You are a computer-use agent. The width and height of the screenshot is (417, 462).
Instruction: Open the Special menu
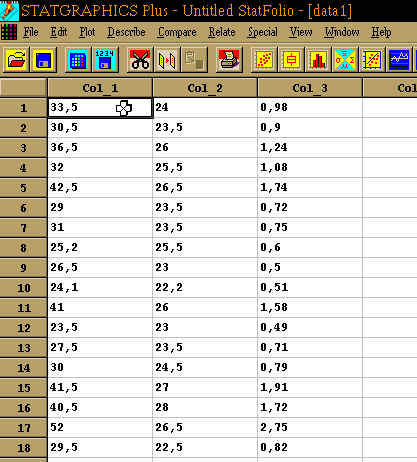click(x=263, y=32)
